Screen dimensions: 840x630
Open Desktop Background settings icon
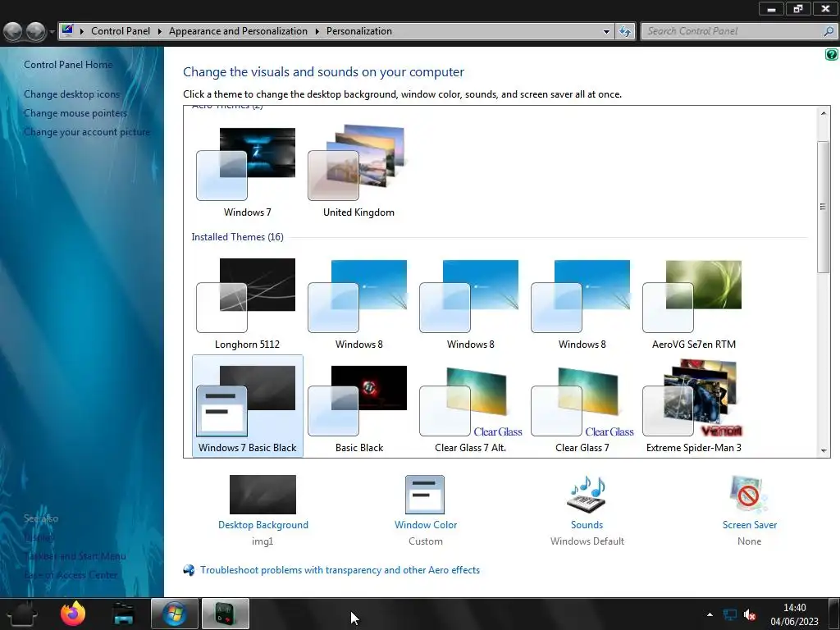[x=262, y=495]
